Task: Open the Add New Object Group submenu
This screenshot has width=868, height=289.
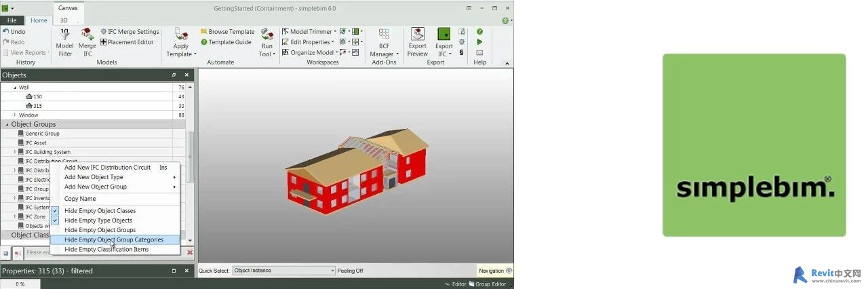Action: [115, 187]
